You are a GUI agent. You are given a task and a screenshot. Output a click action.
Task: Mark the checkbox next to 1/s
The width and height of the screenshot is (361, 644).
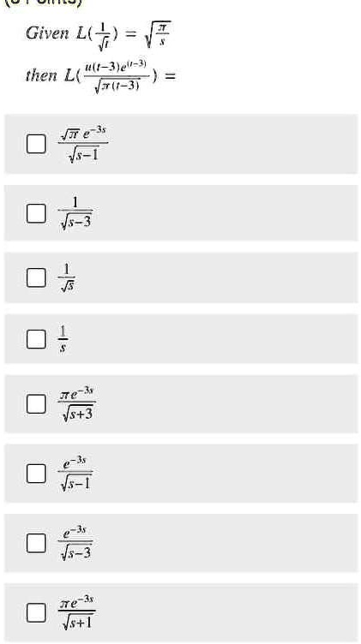coord(36,339)
